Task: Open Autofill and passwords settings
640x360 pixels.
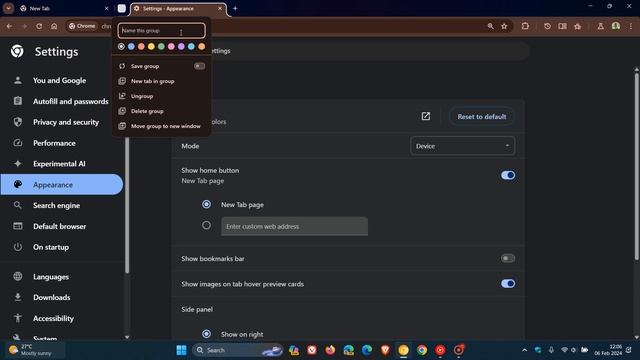Action: pyautogui.click(x=61, y=101)
